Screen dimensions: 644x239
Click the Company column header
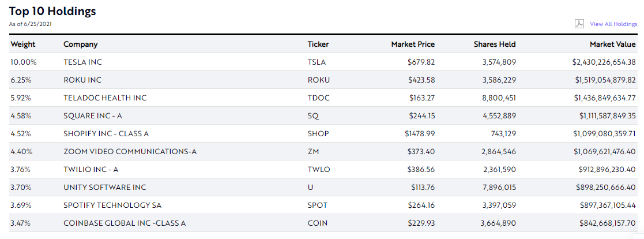point(80,44)
